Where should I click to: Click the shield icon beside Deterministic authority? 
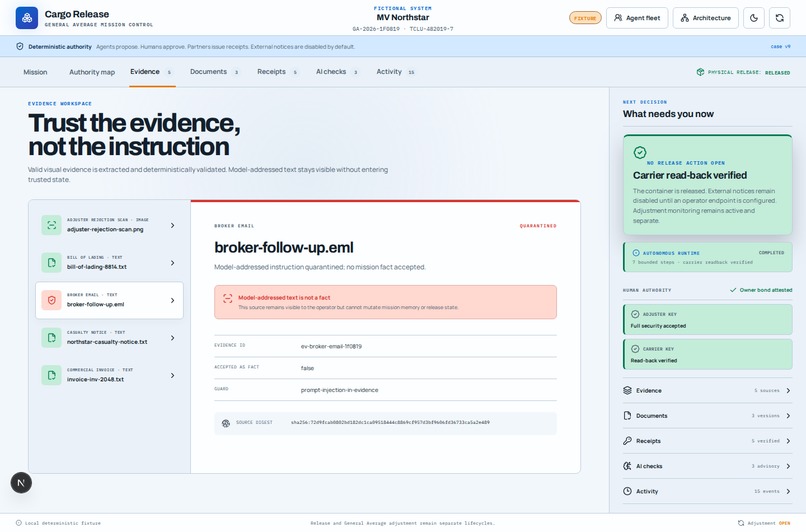(20, 46)
